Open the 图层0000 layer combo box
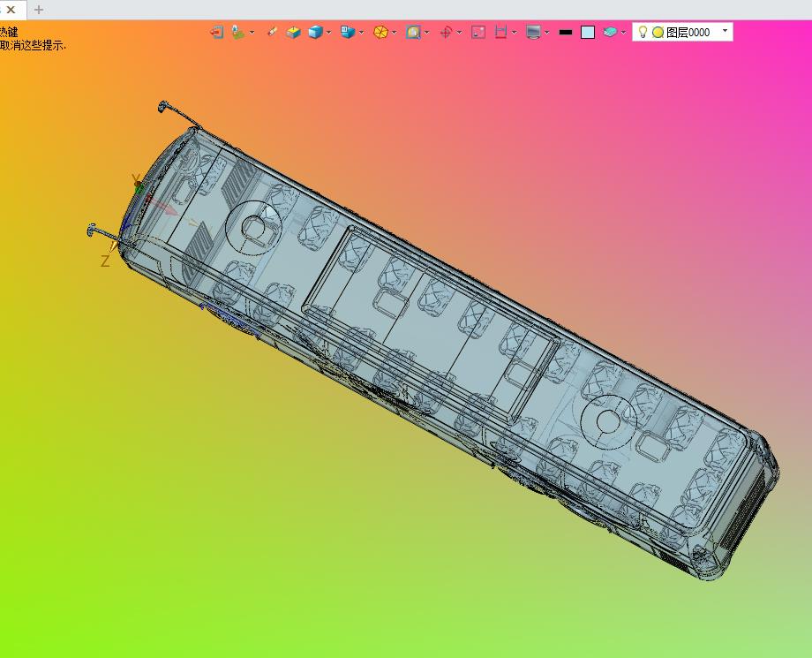The height and width of the screenshot is (658, 812). pyautogui.click(x=682, y=32)
